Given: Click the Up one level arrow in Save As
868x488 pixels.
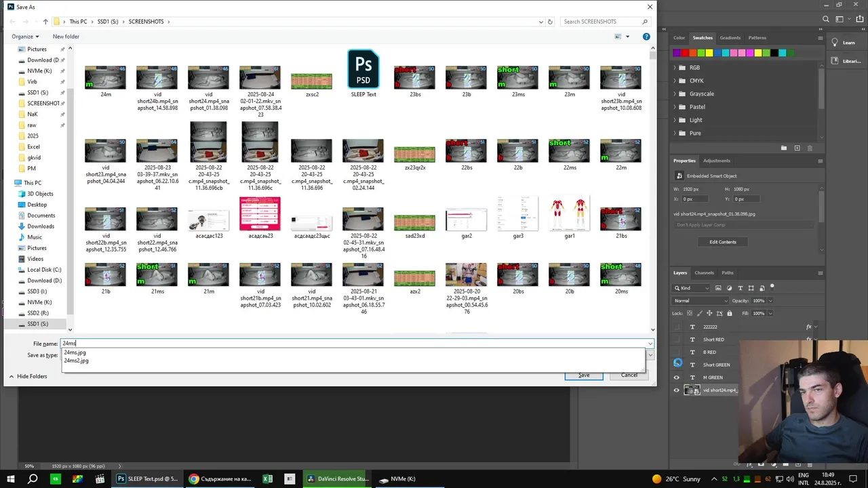Looking at the screenshot, I should [45, 22].
